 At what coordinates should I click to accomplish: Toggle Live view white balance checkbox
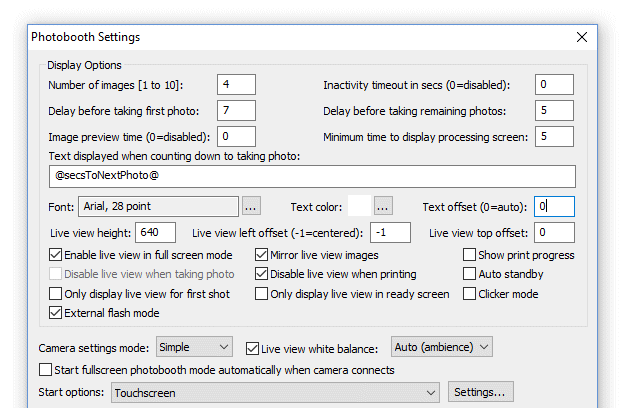(253, 348)
